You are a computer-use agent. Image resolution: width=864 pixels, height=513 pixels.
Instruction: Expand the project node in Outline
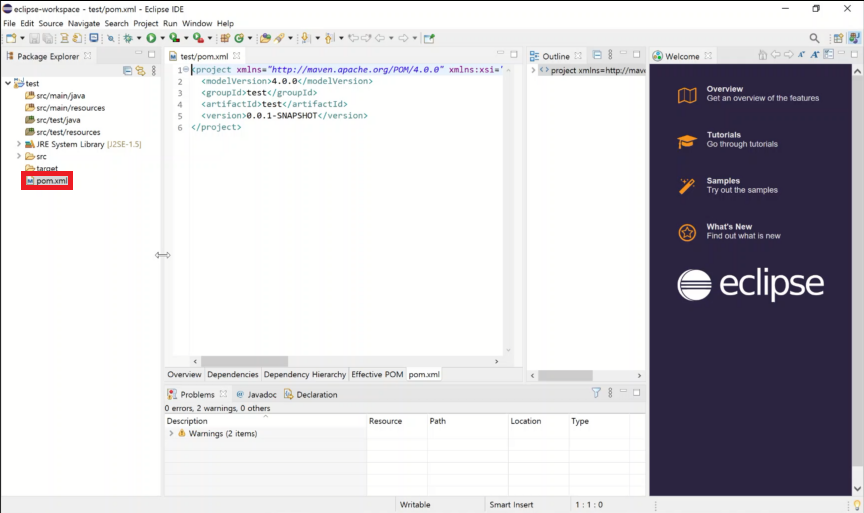[533, 71]
